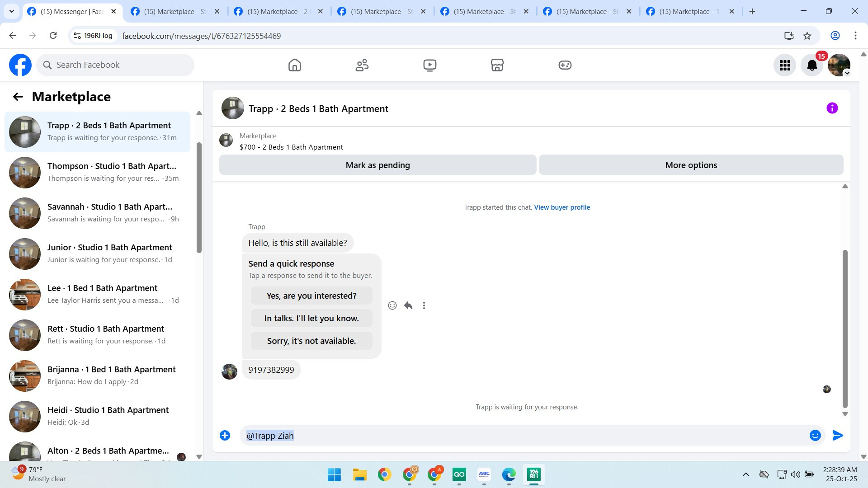Select the Messenger | Facebook tab
Image resolution: width=868 pixels, height=488 pixels.
point(72,12)
